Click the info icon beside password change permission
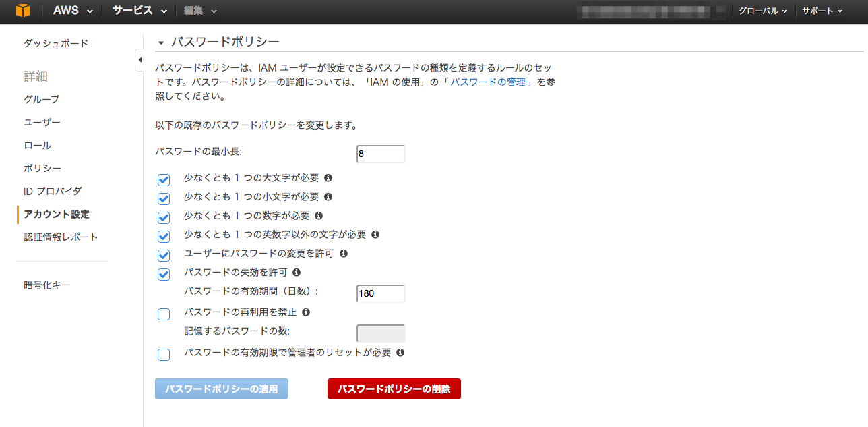The image size is (868, 427). point(344,253)
